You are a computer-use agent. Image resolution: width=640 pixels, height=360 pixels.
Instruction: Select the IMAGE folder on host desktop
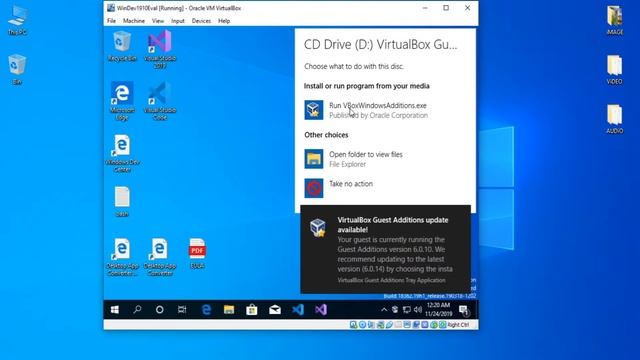point(615,20)
